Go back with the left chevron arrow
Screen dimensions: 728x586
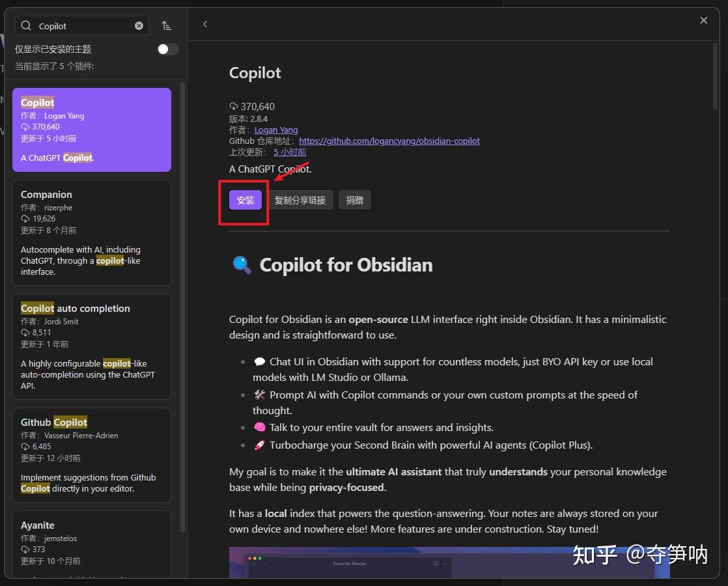click(x=205, y=23)
